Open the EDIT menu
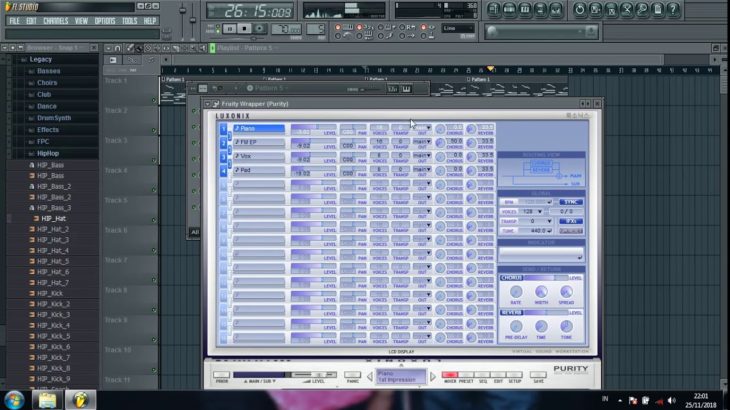 31,21
